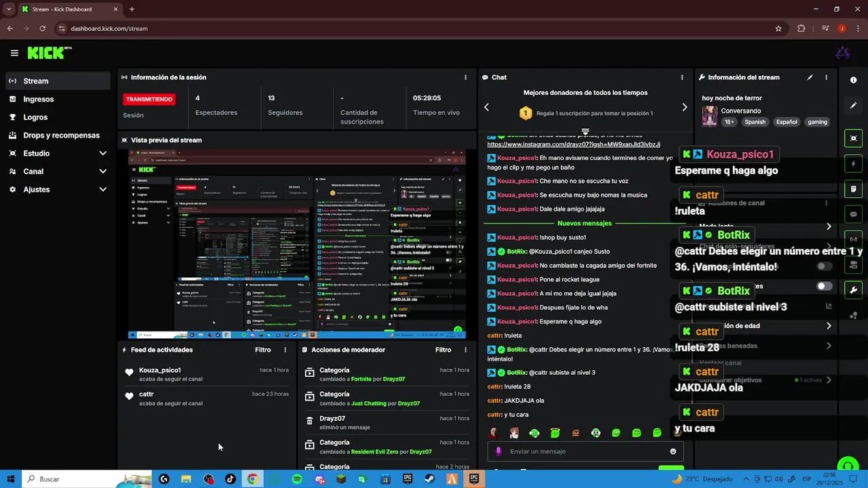
Task: Expand the Modo lento option chevron
Action: point(829,226)
